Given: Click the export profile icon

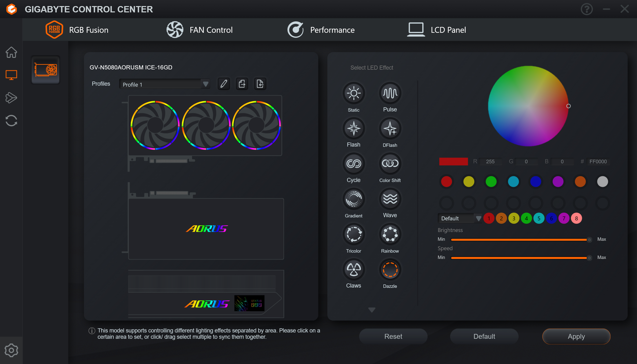Looking at the screenshot, I should tap(242, 84).
